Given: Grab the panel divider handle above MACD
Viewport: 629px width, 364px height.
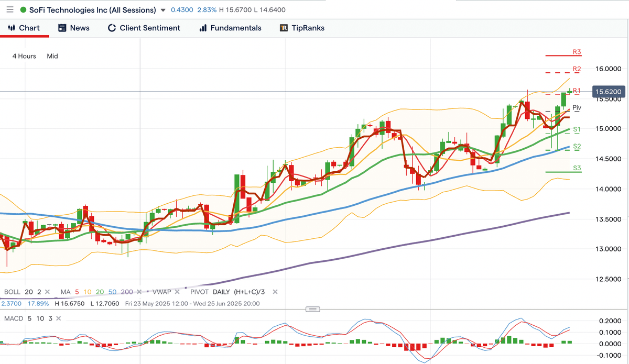Looking at the screenshot, I should pyautogui.click(x=312, y=309).
